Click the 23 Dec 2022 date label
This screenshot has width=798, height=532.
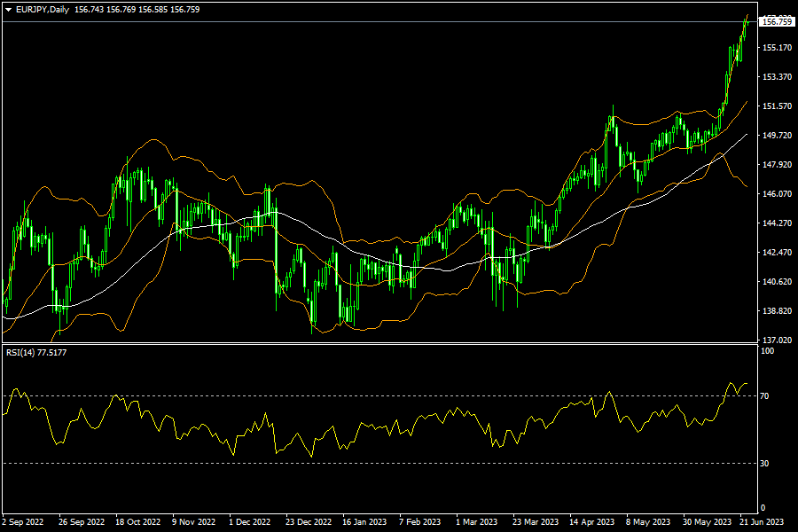tap(309, 522)
